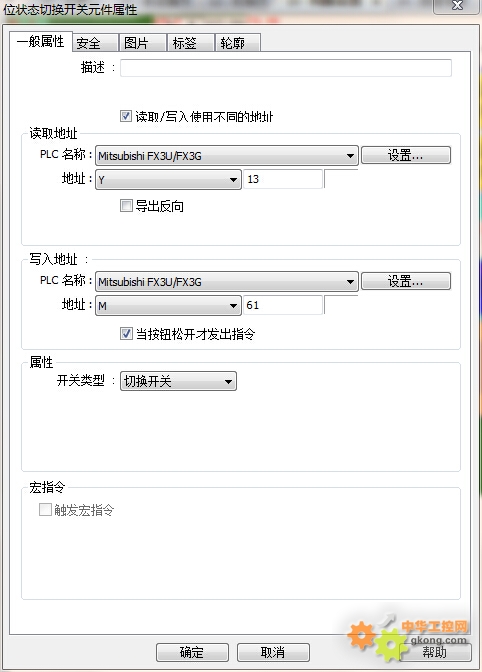Screen dimensions: 482x672
Task: Open the 开关类型 dropdown showing 切换开关
Action: [178, 381]
